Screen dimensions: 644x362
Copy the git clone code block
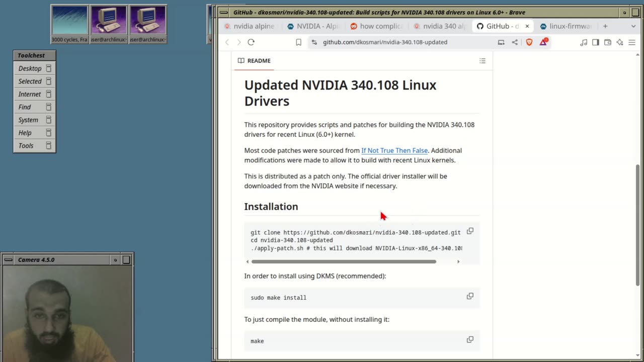pyautogui.click(x=470, y=231)
